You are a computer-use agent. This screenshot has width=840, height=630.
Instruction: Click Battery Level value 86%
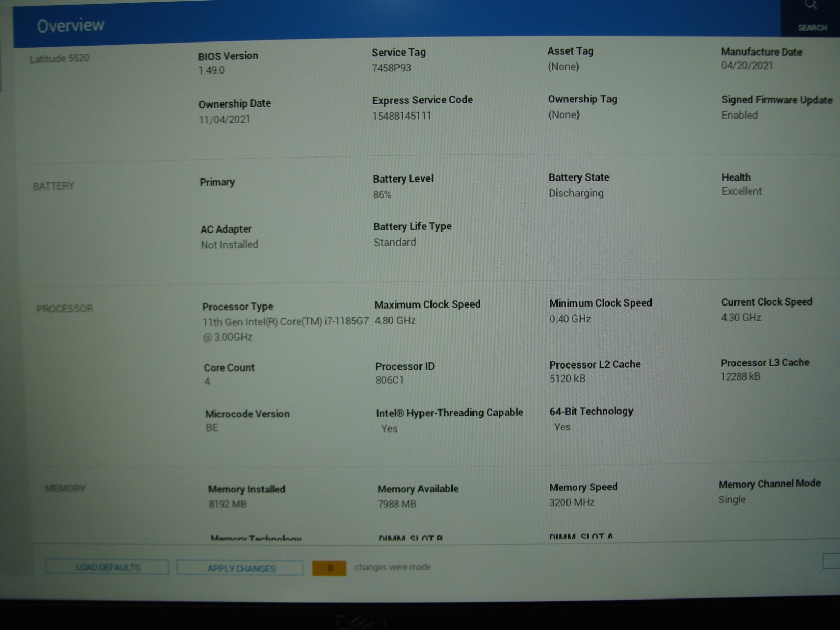(x=382, y=194)
